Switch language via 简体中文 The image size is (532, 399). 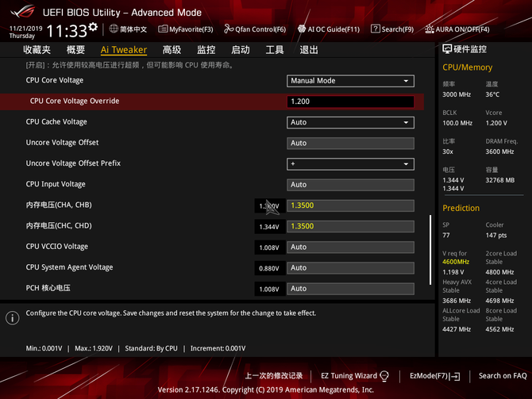133,29
